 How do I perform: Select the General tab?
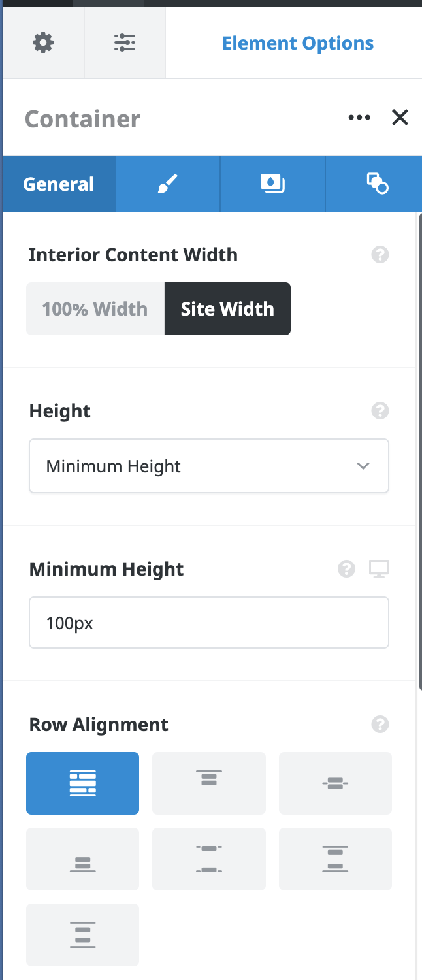[x=59, y=184]
